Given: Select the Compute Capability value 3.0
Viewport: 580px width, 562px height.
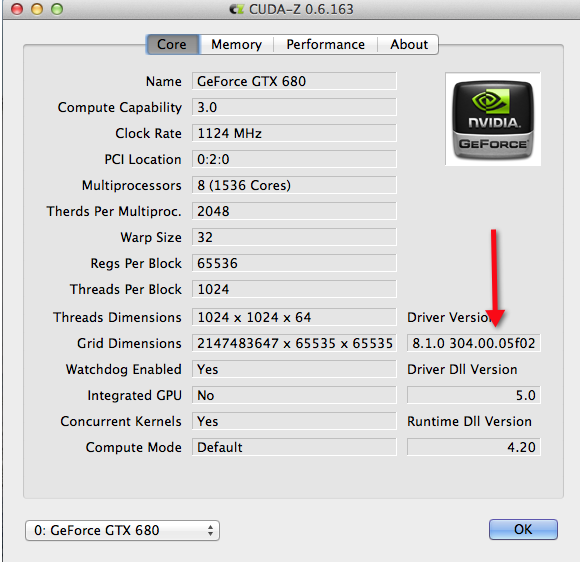Looking at the screenshot, I should 294,107.
